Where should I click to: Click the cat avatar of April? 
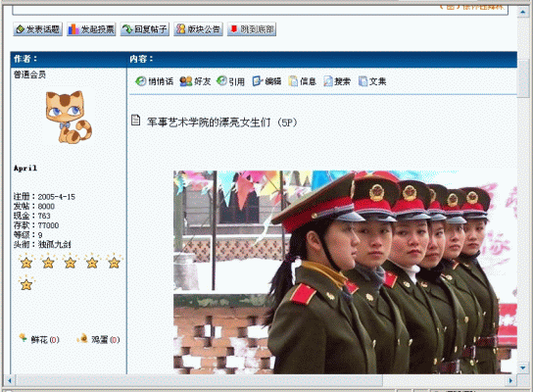69,117
